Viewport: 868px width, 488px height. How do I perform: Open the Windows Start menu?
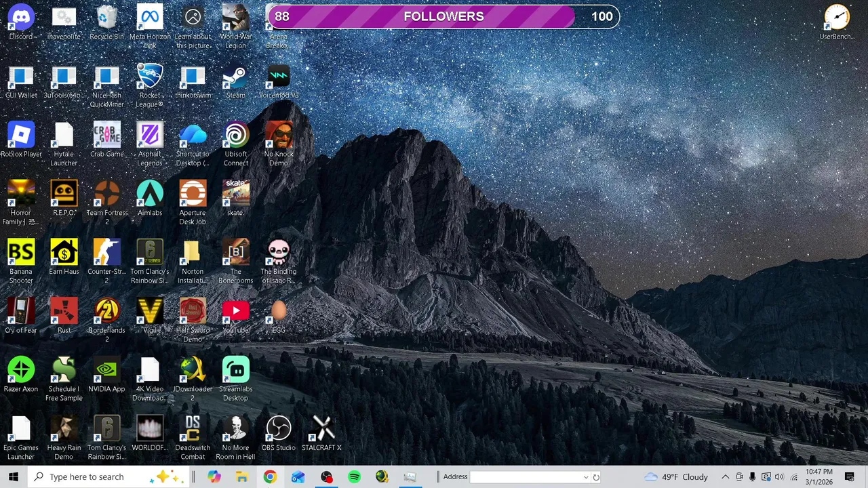(14, 477)
